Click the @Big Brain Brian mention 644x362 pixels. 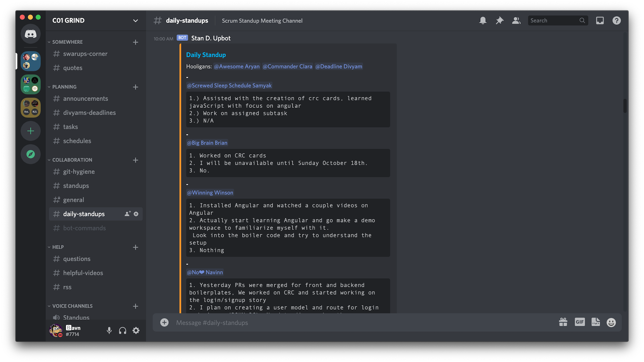(207, 143)
